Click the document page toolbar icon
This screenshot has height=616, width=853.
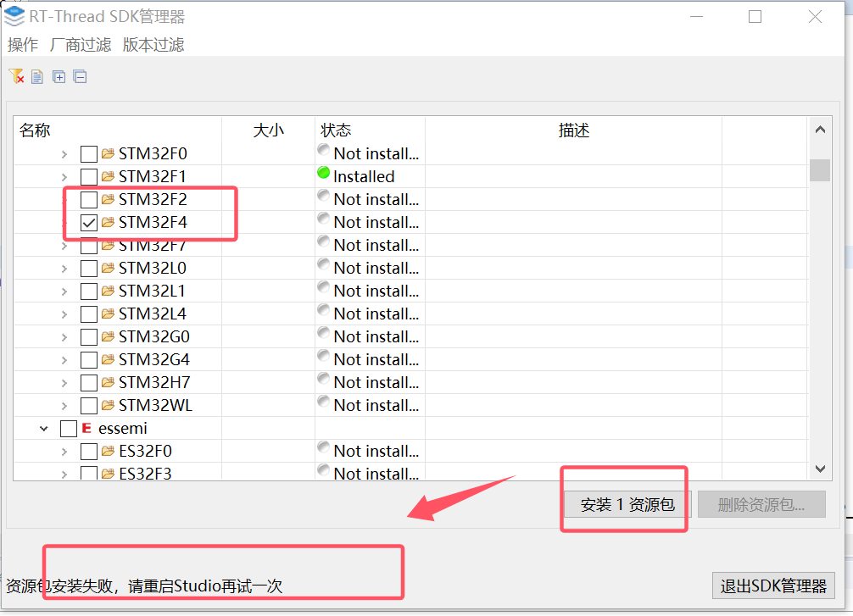tap(37, 76)
